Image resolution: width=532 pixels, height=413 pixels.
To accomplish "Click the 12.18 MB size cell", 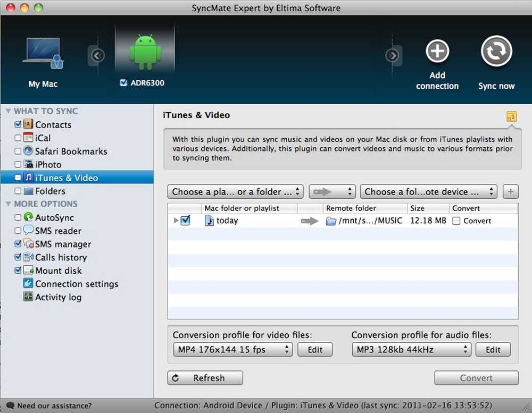I will pos(428,221).
